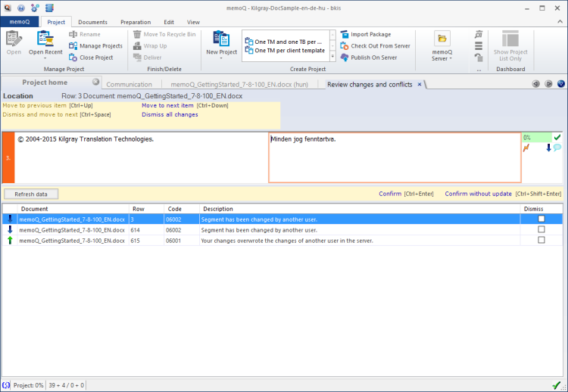Click the Manage Projects icon

73,45
